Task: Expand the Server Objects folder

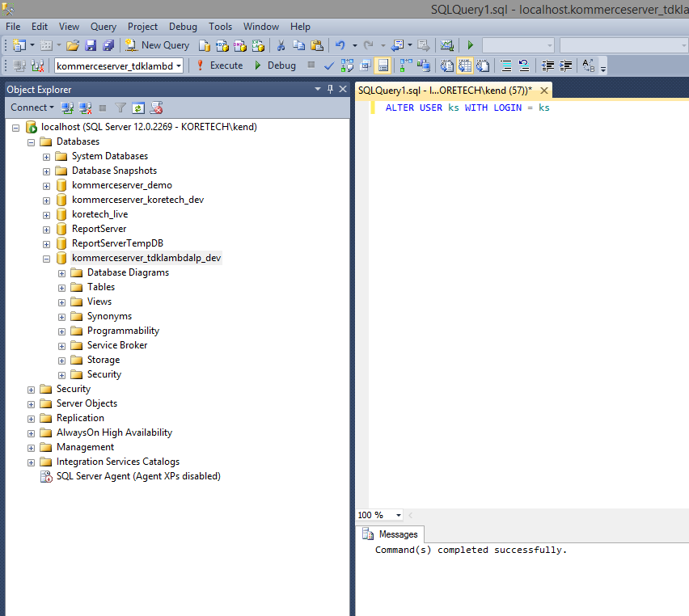Action: 31,404
